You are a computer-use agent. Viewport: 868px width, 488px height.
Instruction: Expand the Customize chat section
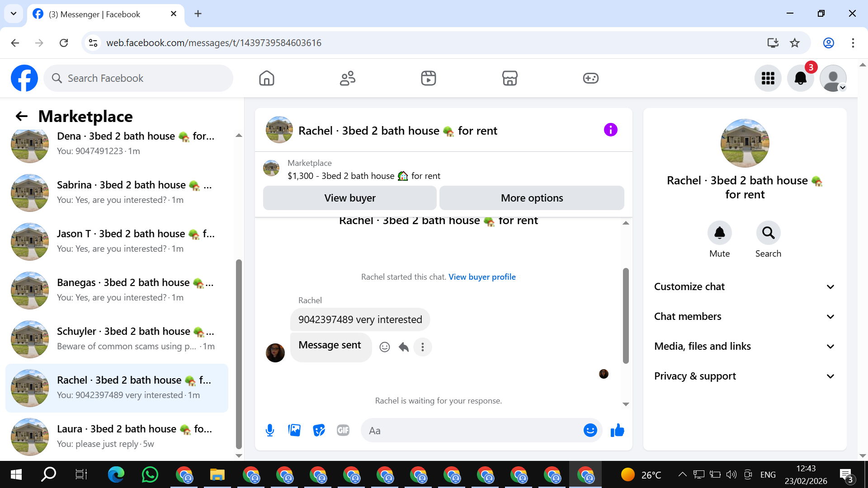click(745, 286)
